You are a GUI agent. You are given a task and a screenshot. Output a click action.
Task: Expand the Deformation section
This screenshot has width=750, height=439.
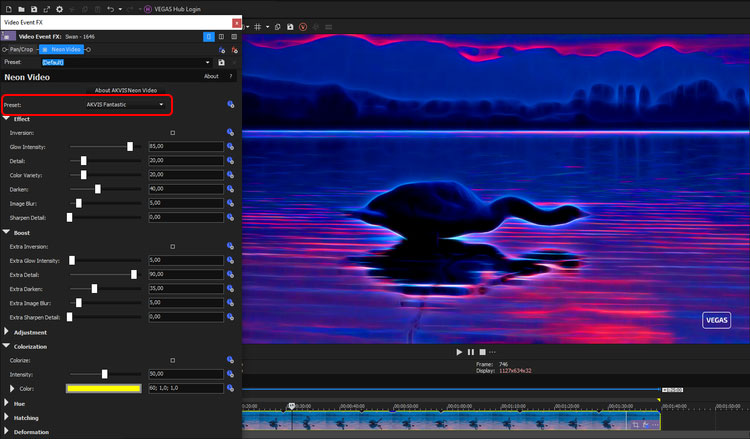(x=6, y=431)
